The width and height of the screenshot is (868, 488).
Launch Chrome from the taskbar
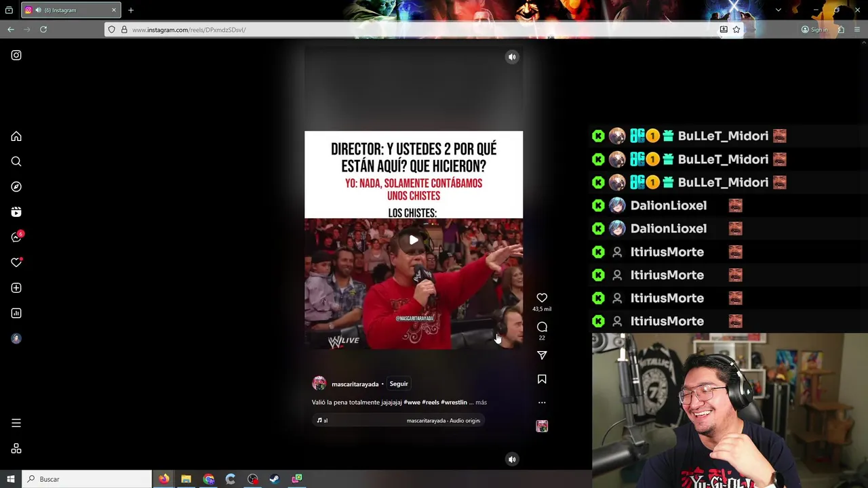pyautogui.click(x=208, y=479)
